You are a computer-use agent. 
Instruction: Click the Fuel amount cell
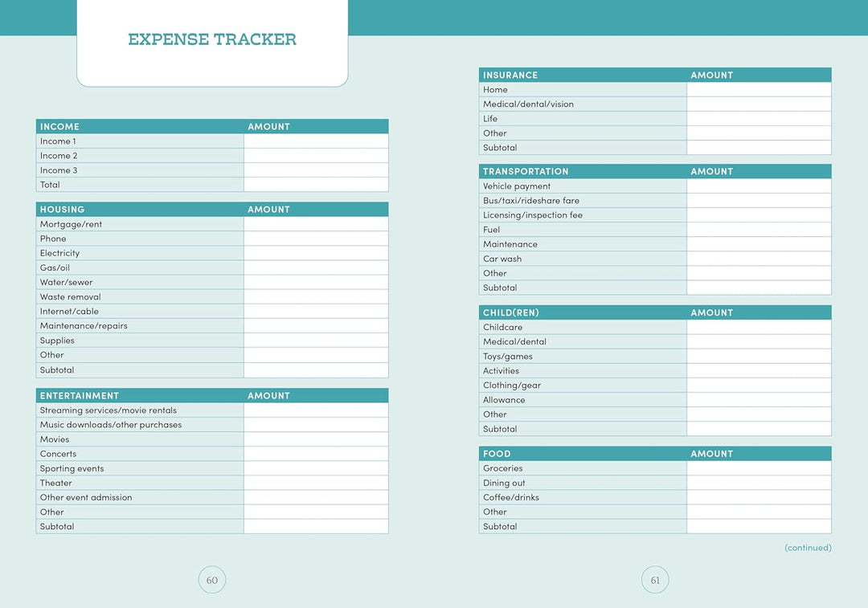point(759,230)
